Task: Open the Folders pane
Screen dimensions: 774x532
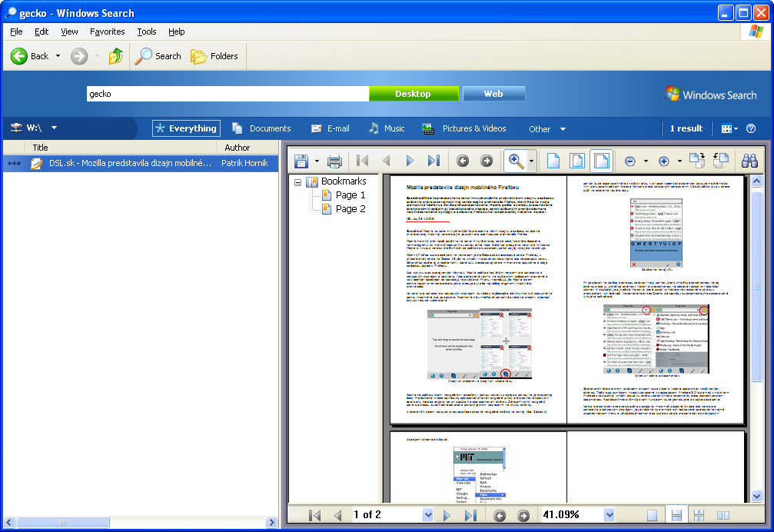Action: [x=214, y=56]
